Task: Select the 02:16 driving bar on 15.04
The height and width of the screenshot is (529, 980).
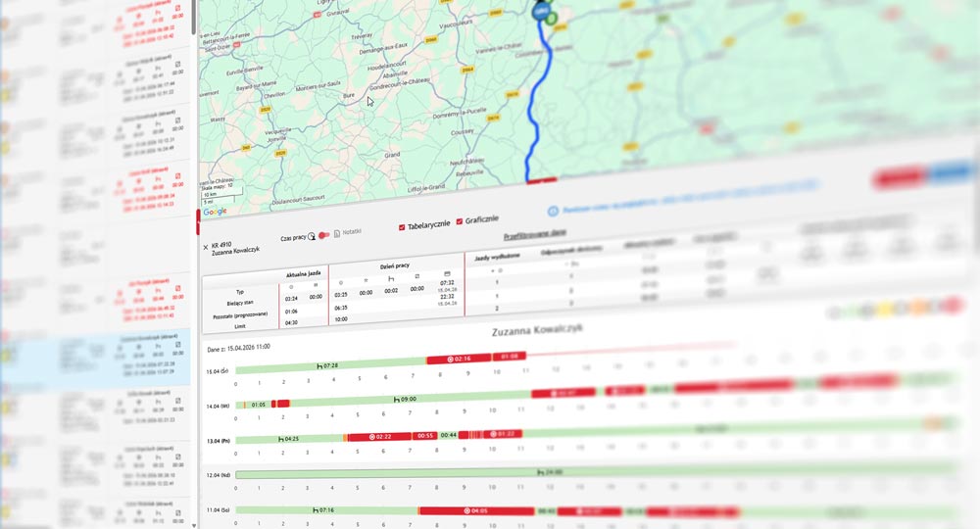Action: click(x=460, y=359)
